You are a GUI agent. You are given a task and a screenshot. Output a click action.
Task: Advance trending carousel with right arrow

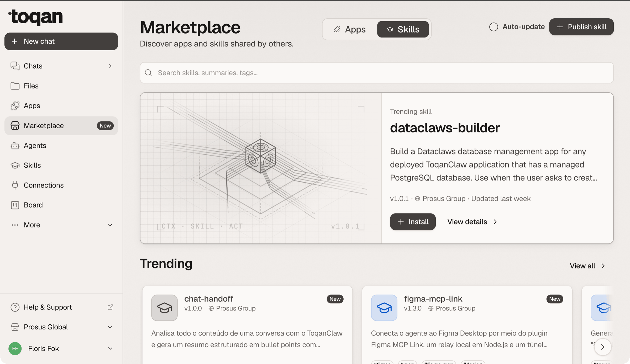pos(603,347)
